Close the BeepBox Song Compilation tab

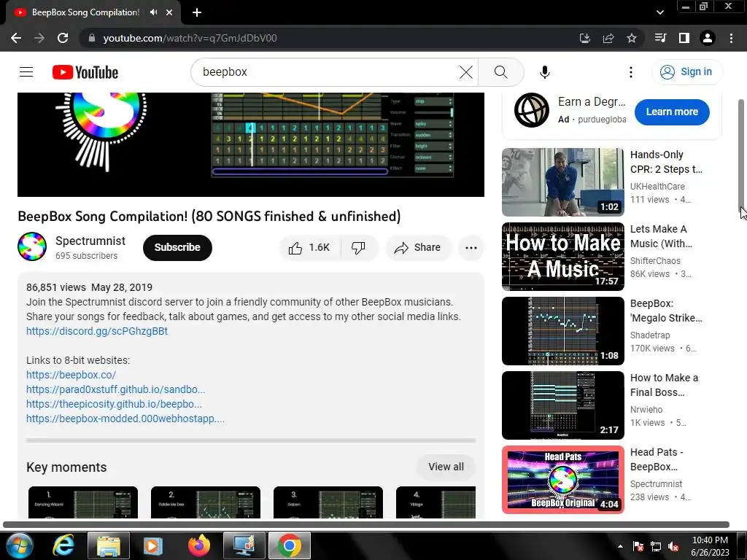pos(169,12)
